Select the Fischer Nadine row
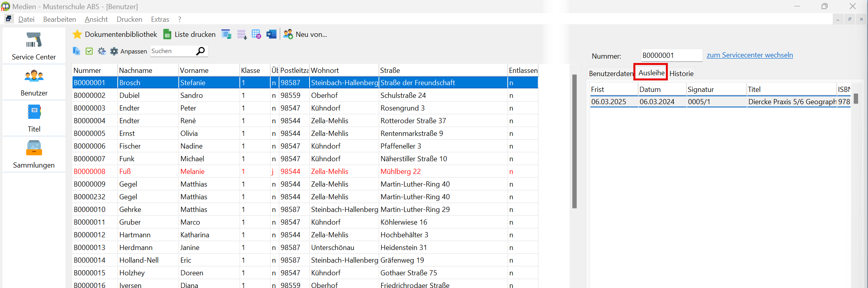The width and height of the screenshot is (868, 288). [x=305, y=146]
